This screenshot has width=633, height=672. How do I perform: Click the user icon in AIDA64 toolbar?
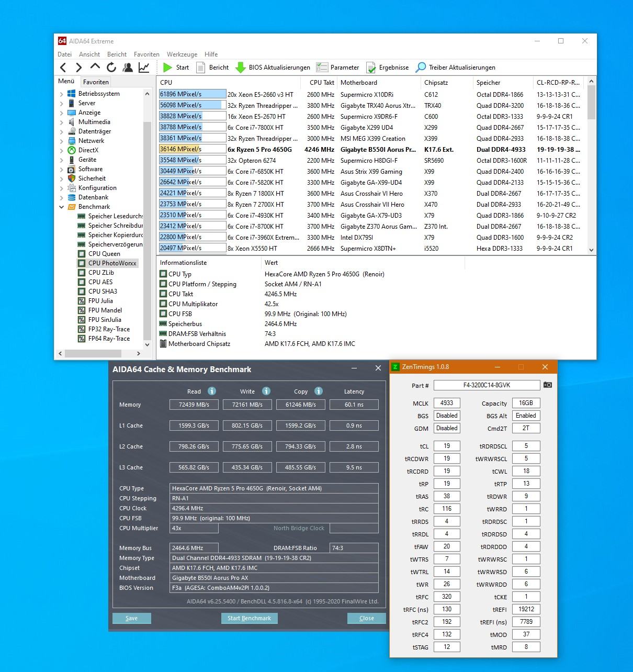128,68
